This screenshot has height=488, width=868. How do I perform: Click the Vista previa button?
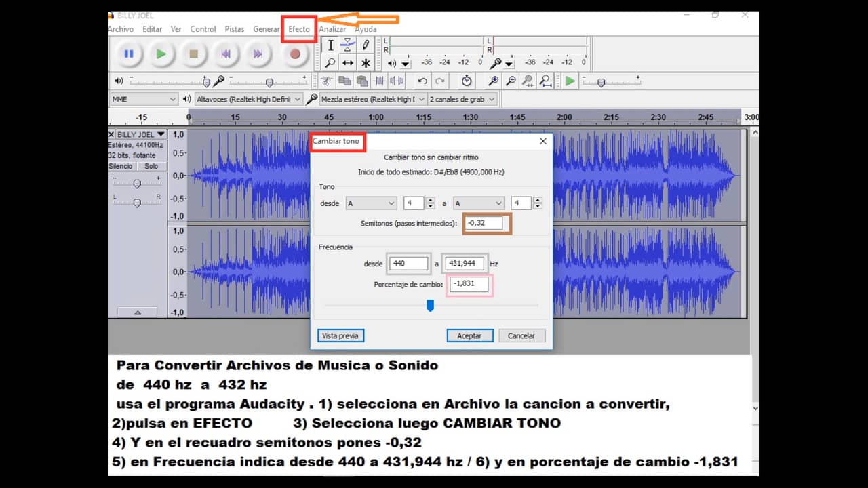[341, 335]
